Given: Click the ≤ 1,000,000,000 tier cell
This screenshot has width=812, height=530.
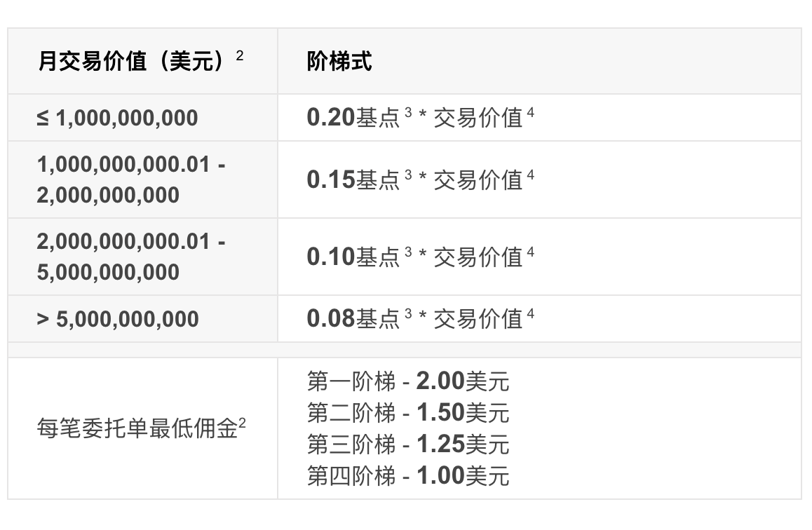Looking at the screenshot, I should click(x=118, y=118).
